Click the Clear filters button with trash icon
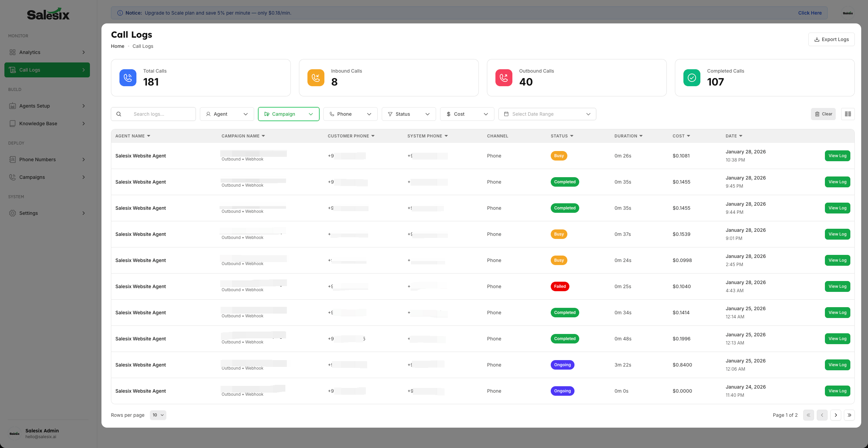The image size is (868, 448). [x=823, y=114]
